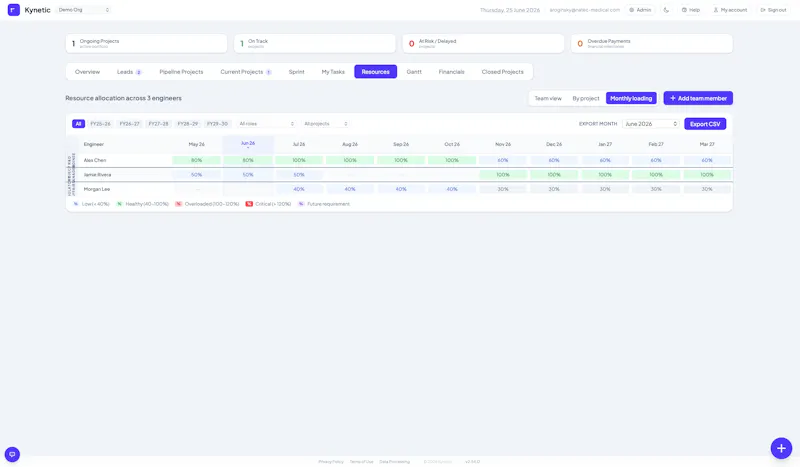
Task: Click the floating plus action button
Action: click(781, 448)
